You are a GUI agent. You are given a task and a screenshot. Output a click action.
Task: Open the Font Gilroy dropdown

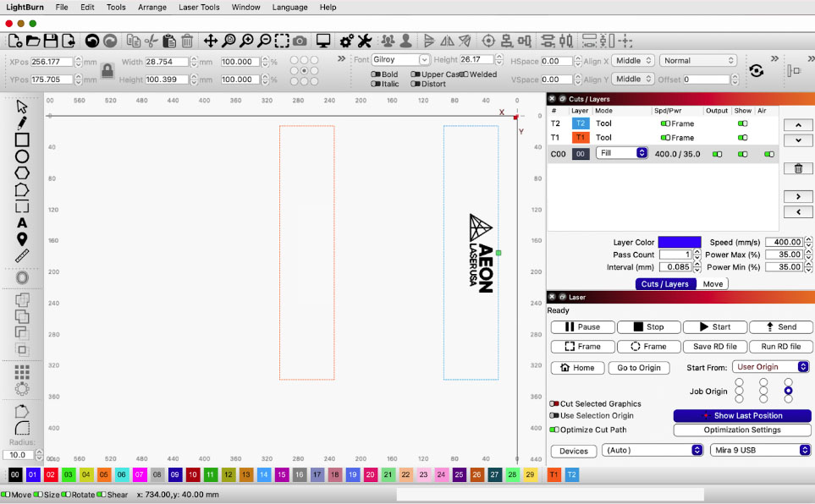(x=401, y=60)
